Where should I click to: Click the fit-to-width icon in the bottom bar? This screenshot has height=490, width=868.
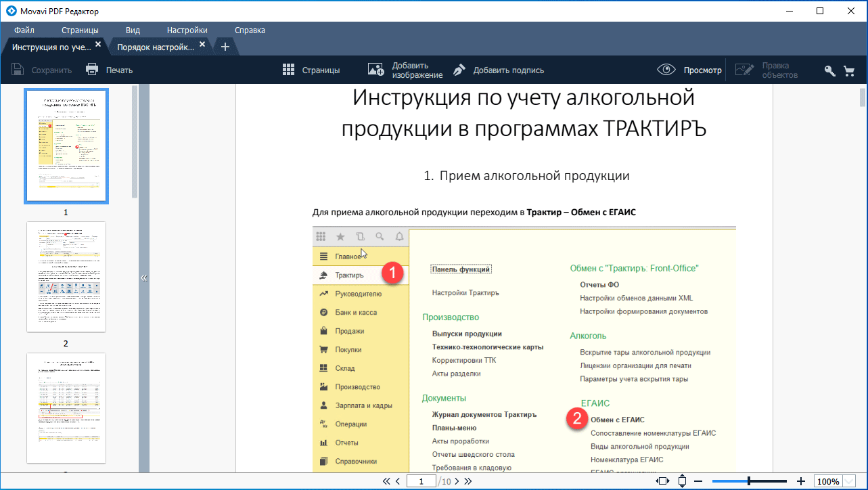pos(662,481)
